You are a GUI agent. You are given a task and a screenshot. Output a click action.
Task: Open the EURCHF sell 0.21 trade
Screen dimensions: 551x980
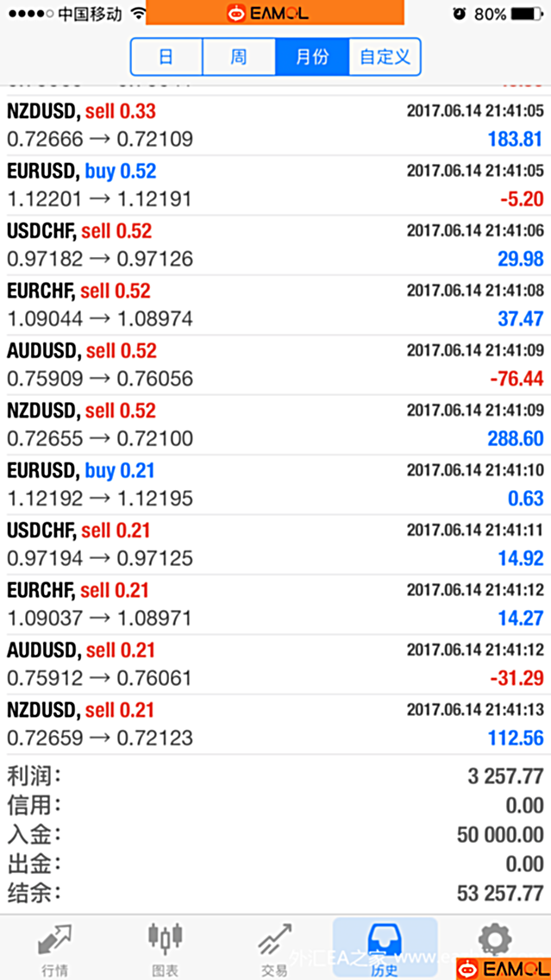[x=275, y=604]
